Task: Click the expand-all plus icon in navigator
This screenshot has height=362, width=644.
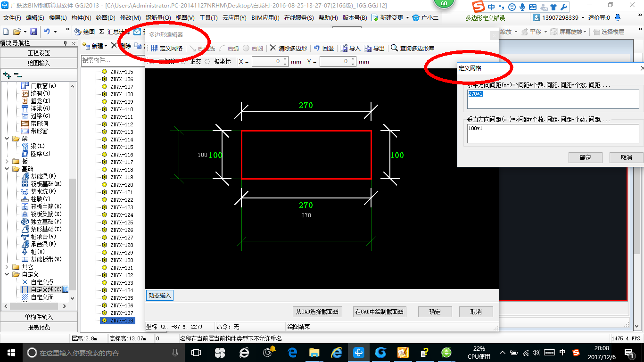Action: pyautogui.click(x=7, y=75)
